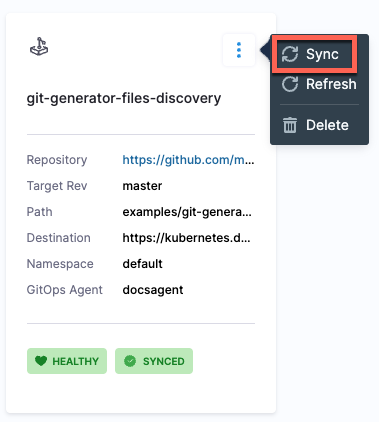Click the master target revision value

pos(142,186)
